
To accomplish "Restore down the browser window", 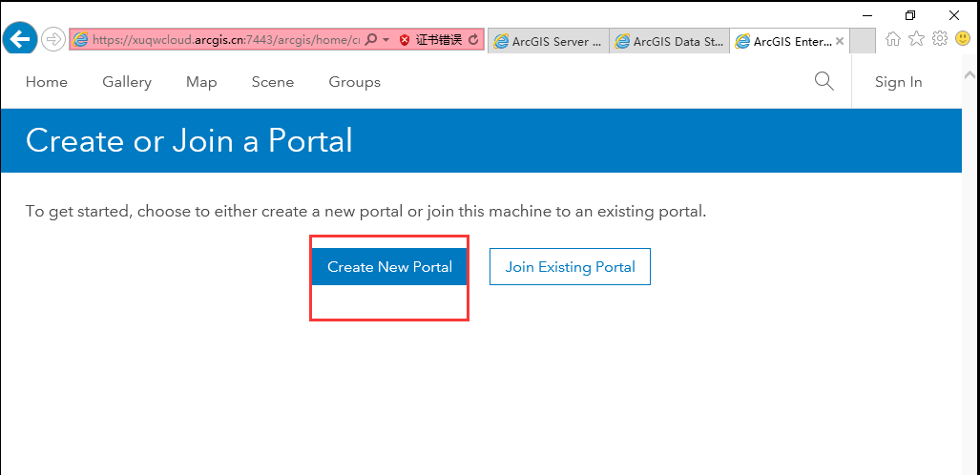I will point(910,15).
